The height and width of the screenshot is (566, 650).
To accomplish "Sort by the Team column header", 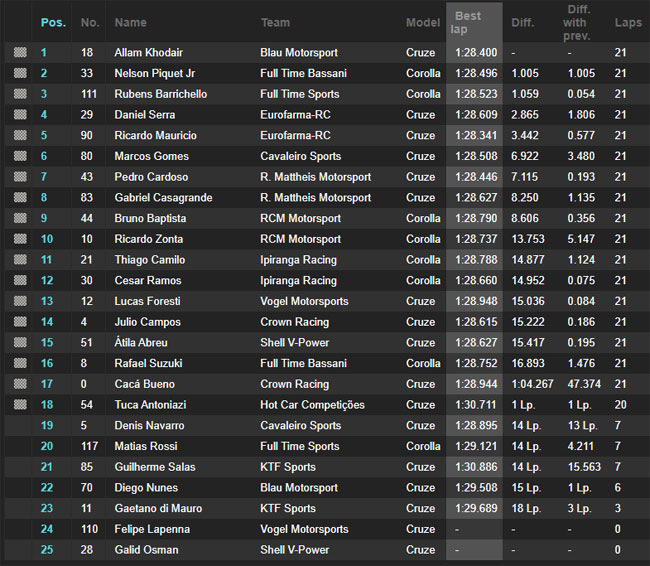I will click(275, 22).
